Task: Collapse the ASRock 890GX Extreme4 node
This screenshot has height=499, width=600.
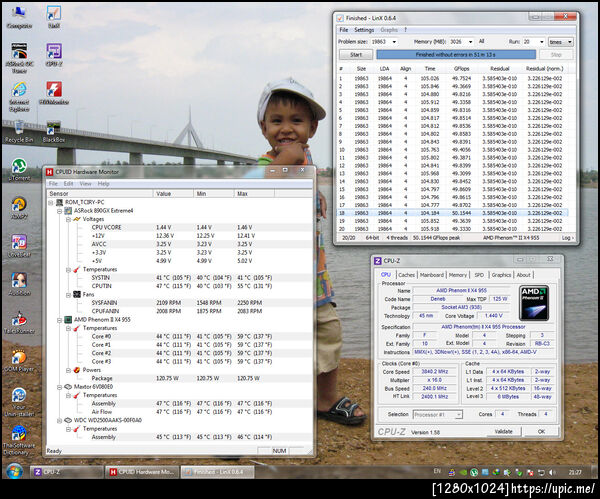Action: pos(59,210)
